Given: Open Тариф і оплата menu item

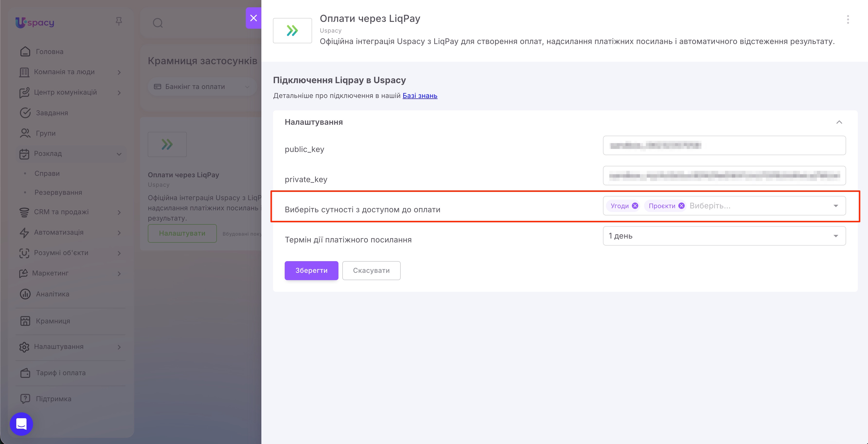Looking at the screenshot, I should [61, 373].
